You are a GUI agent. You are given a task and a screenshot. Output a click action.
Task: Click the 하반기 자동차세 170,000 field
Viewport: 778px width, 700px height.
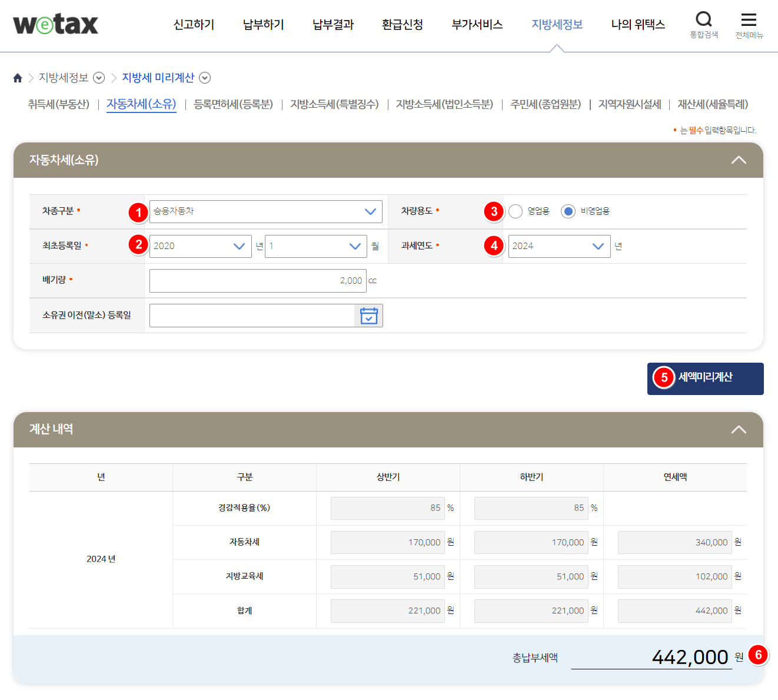[531, 542]
